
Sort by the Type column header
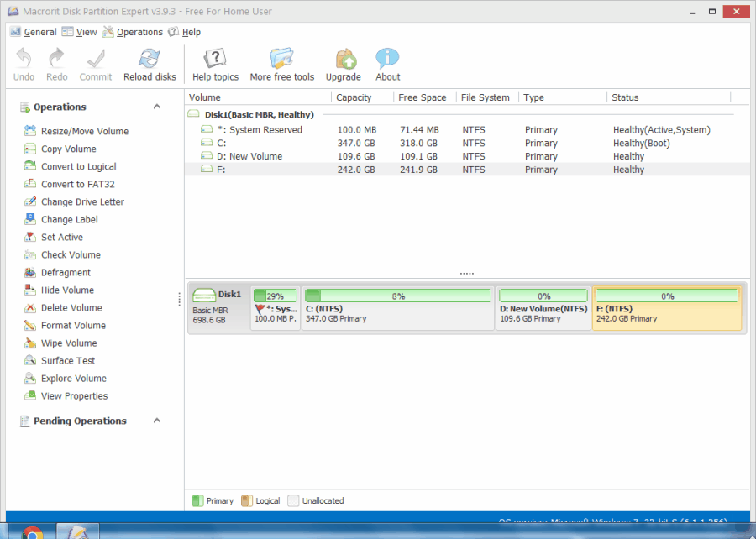click(563, 97)
